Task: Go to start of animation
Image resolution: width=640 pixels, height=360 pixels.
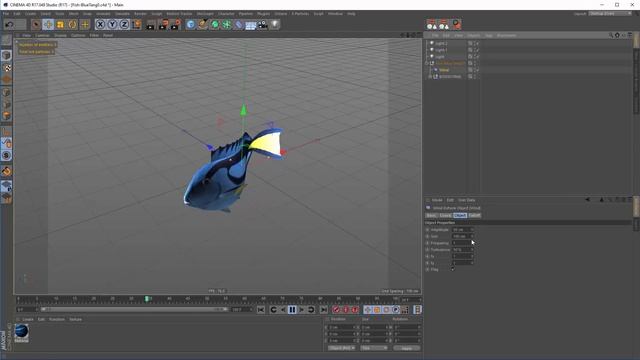Action: (261, 310)
